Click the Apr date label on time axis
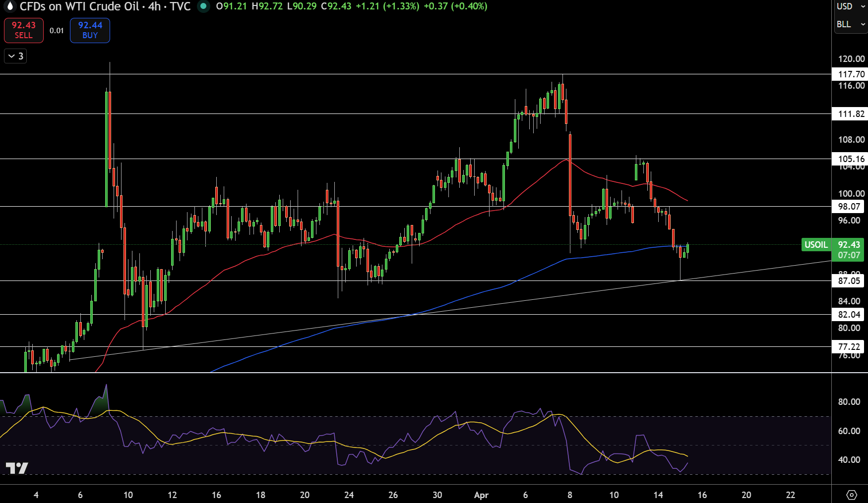Screen dimensions: 868x503 coord(481,495)
